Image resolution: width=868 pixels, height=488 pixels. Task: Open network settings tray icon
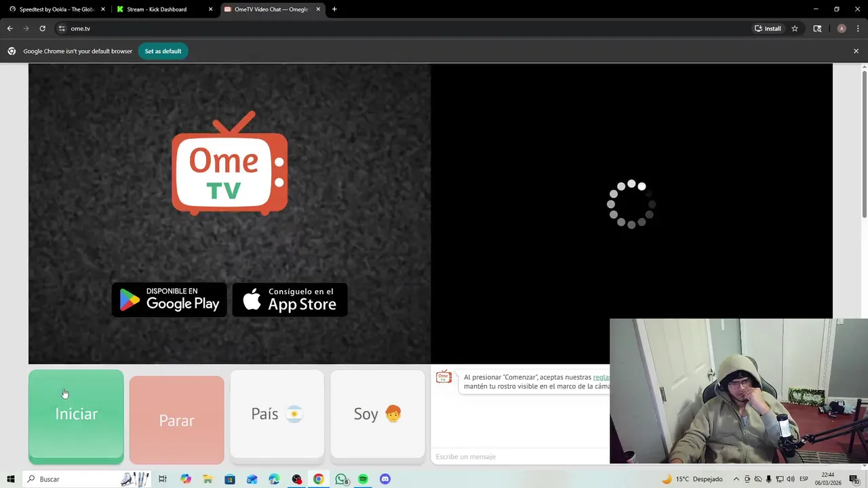pyautogui.click(x=780, y=479)
